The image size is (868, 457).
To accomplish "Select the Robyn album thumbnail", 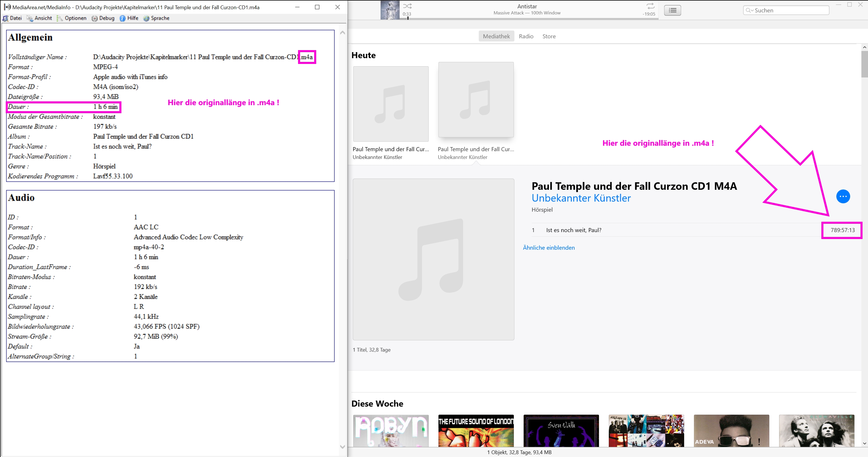I will click(390, 431).
